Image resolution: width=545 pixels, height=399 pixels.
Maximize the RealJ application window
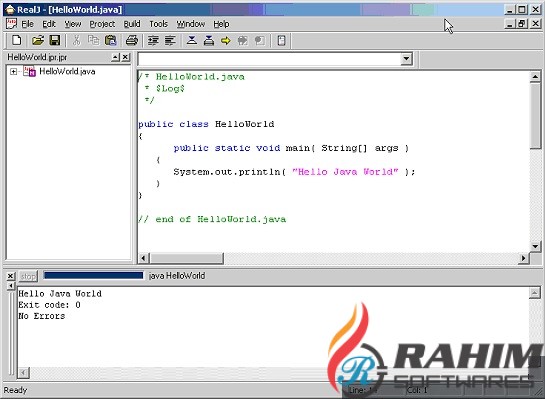pyautogui.click(x=522, y=9)
